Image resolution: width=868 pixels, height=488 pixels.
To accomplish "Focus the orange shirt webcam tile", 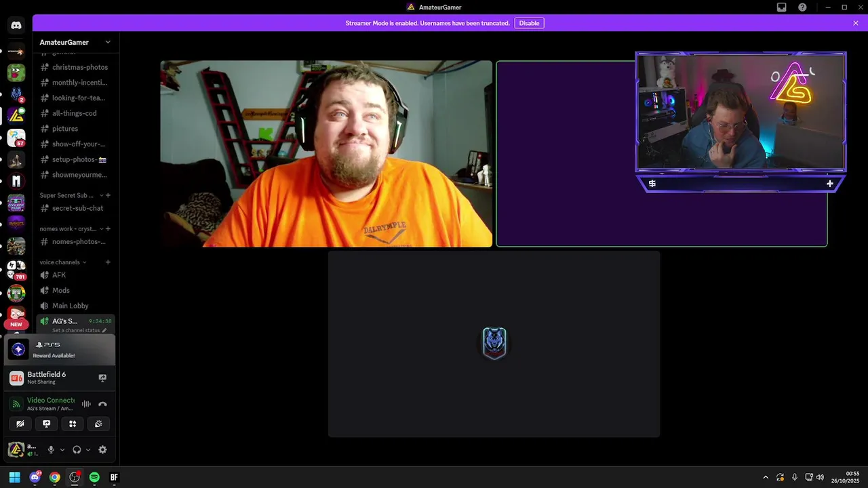I will pyautogui.click(x=326, y=154).
